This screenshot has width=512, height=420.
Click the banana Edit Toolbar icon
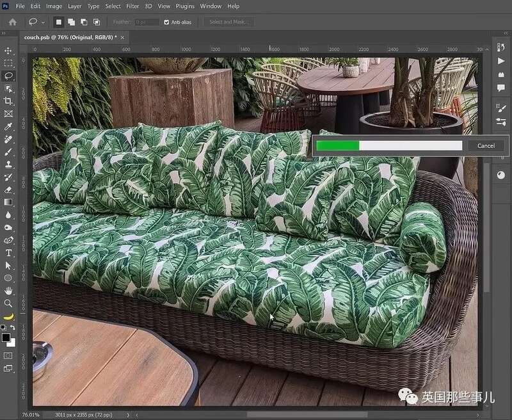coord(8,316)
